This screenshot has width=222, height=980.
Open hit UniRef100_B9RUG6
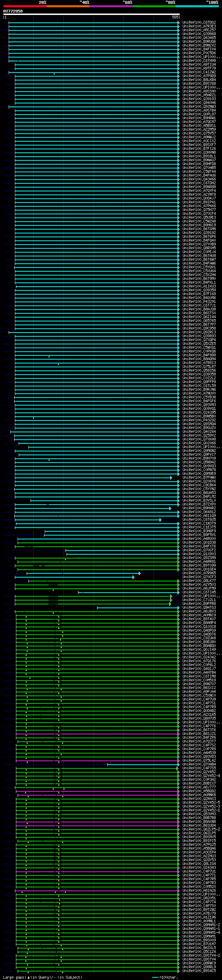(x=199, y=41)
